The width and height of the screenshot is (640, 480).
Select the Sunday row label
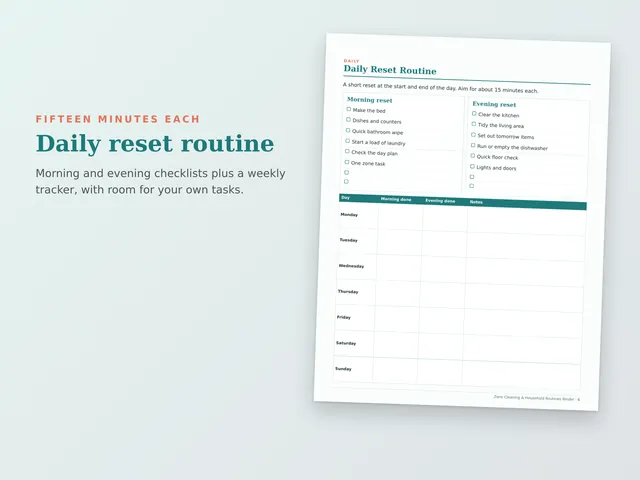click(x=343, y=369)
